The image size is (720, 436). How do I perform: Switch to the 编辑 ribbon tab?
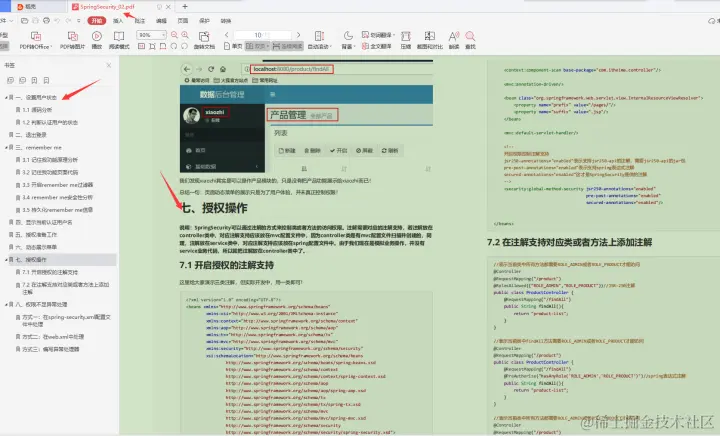161,21
